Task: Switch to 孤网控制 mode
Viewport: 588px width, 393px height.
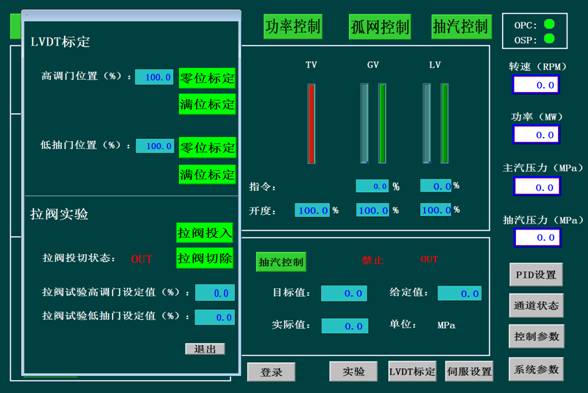Action: coord(380,27)
